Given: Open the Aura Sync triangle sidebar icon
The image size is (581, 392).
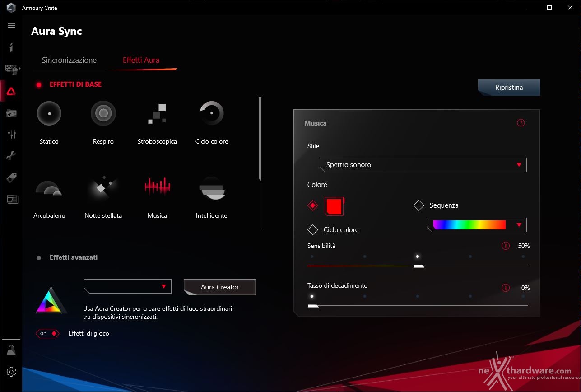Looking at the screenshot, I should tap(11, 92).
